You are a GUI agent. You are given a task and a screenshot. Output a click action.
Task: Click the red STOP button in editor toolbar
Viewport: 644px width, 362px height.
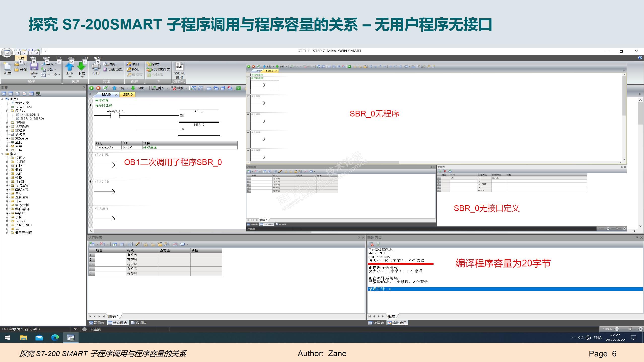98,88
